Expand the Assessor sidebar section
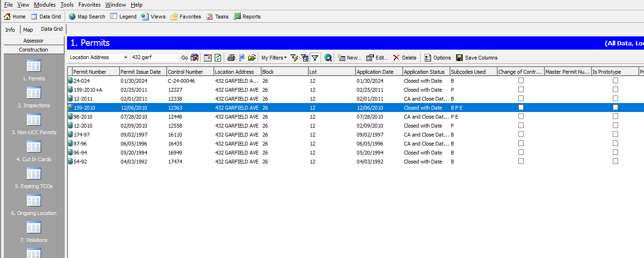Screen dimensions: 644x258 point(34,41)
